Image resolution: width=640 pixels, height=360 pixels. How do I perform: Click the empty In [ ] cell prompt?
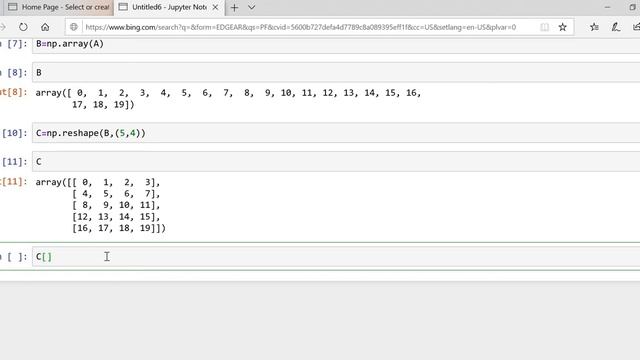14,257
